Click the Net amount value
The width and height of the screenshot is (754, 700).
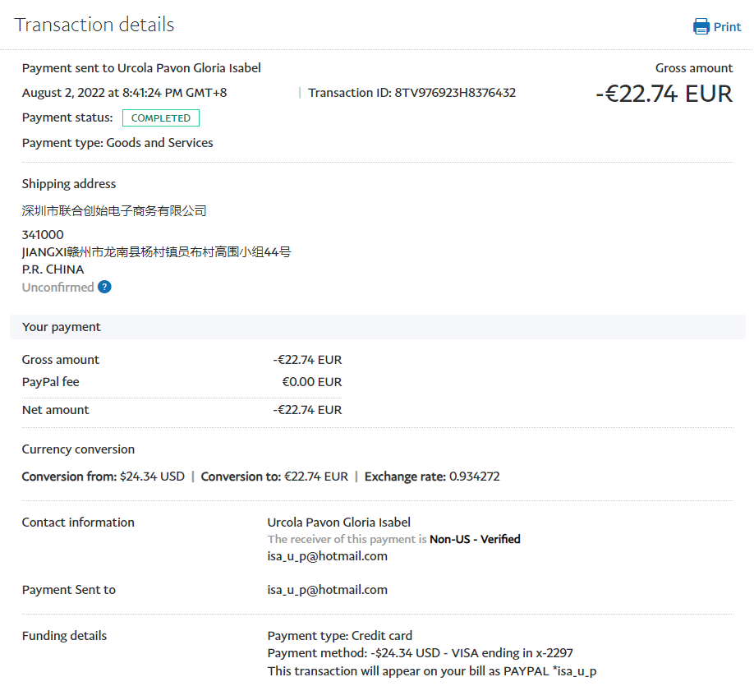tap(307, 410)
